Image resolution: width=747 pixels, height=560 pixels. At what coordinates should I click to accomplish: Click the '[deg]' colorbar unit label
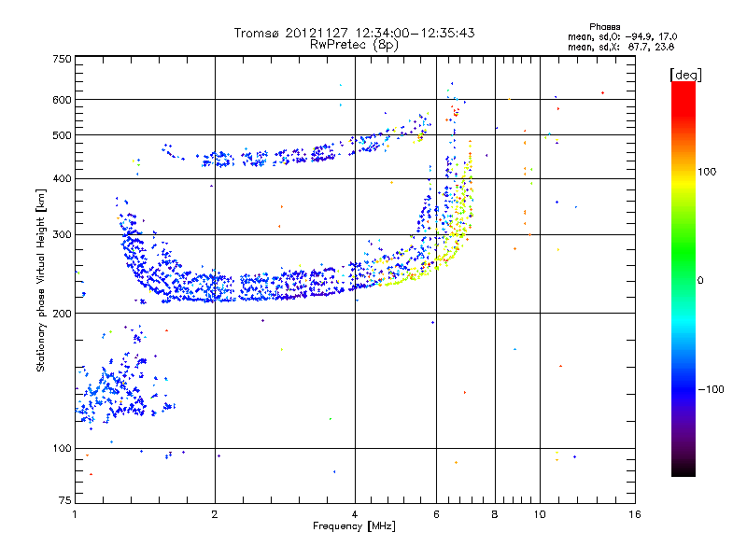(685, 75)
